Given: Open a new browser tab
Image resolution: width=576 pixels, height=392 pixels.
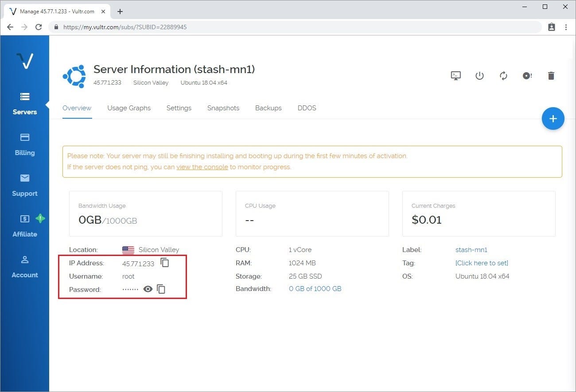Looking at the screenshot, I should coord(120,12).
